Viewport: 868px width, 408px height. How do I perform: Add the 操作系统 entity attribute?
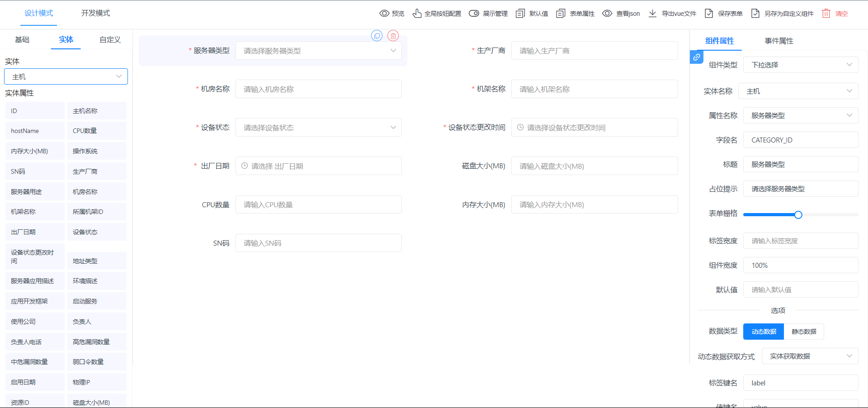97,151
